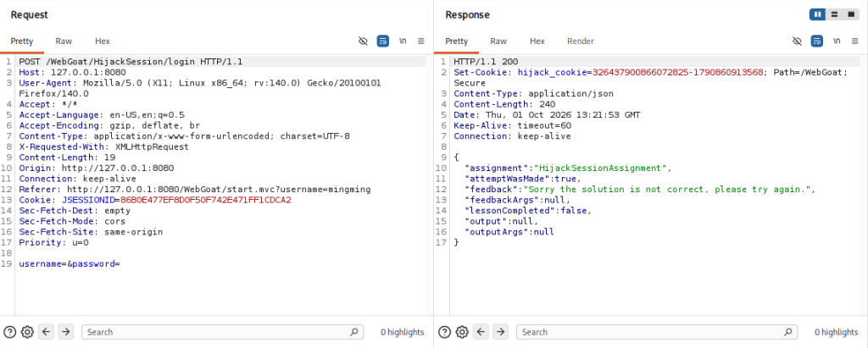Switch Request view to Hex tab

point(103,41)
